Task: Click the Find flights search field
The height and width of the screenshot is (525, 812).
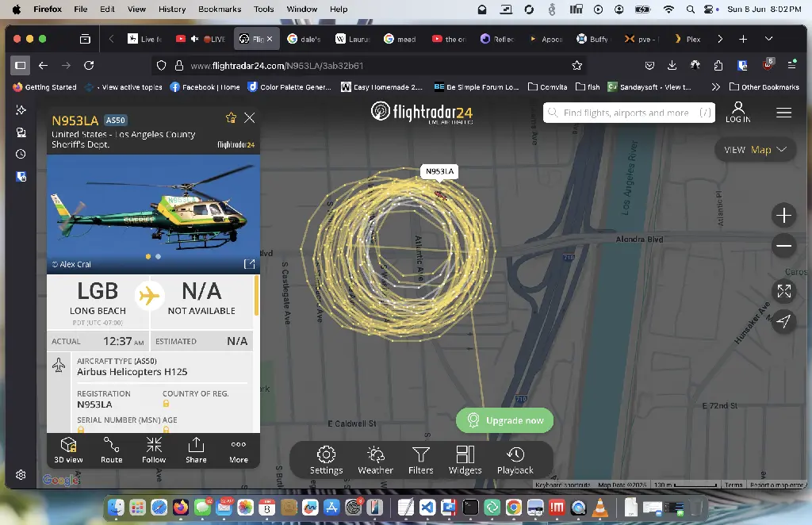Action: (629, 113)
